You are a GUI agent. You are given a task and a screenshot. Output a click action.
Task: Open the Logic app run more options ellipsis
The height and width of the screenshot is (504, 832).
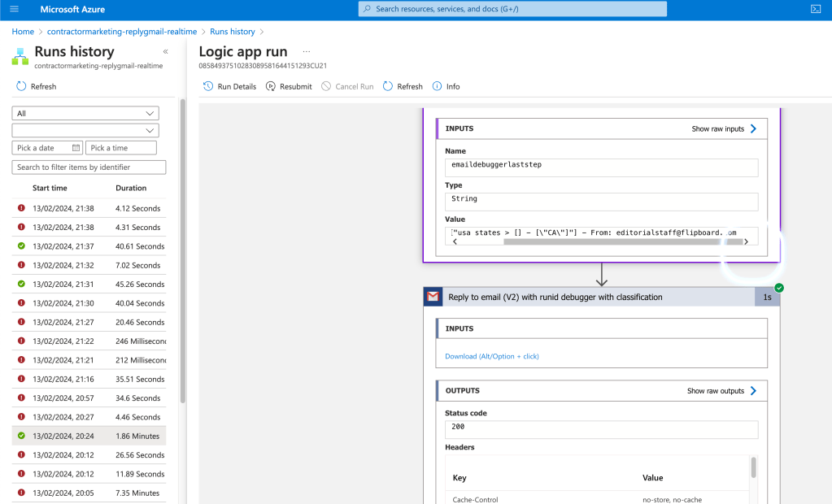(x=306, y=51)
